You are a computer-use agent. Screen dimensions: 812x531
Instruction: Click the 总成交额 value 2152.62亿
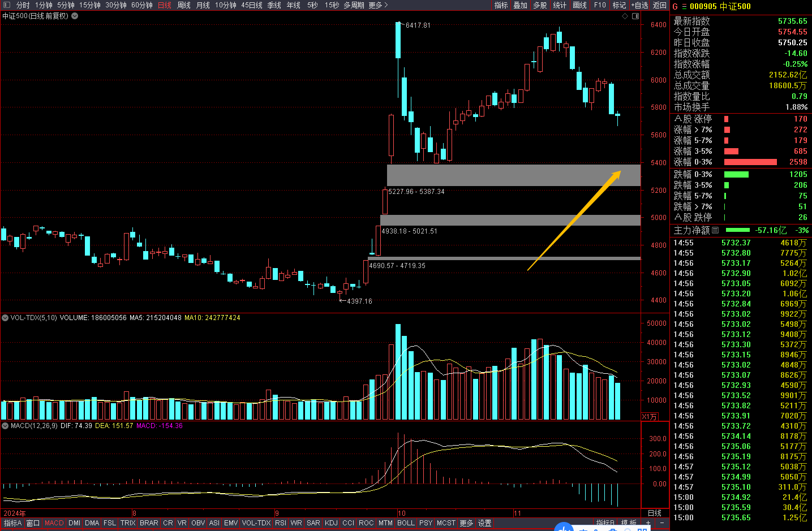click(788, 75)
